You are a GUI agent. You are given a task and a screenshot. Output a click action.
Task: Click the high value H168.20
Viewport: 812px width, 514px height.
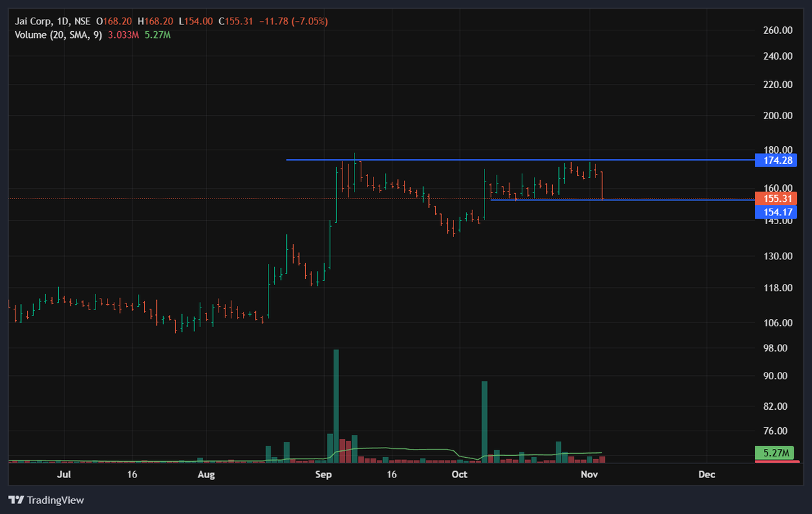(x=155, y=22)
